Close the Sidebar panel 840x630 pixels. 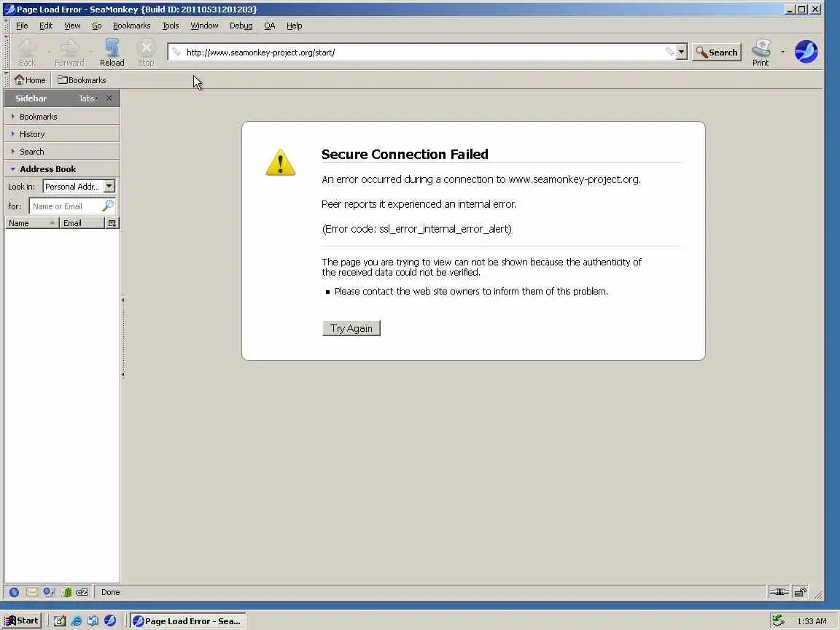tap(109, 98)
